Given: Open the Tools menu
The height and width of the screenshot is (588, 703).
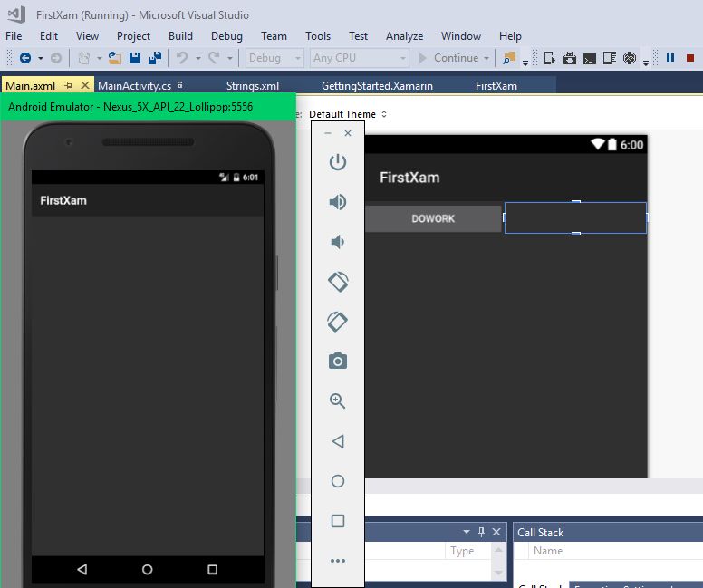Looking at the screenshot, I should click(318, 36).
